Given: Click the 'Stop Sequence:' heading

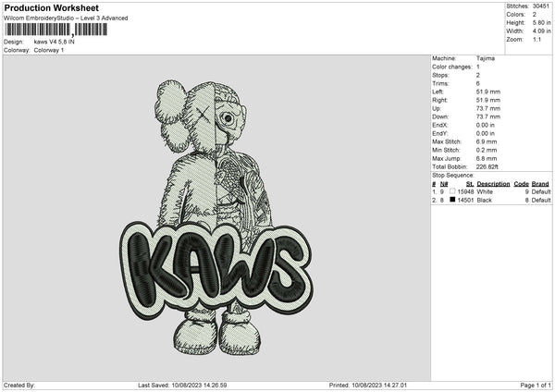Looking at the screenshot, I should [x=452, y=176].
